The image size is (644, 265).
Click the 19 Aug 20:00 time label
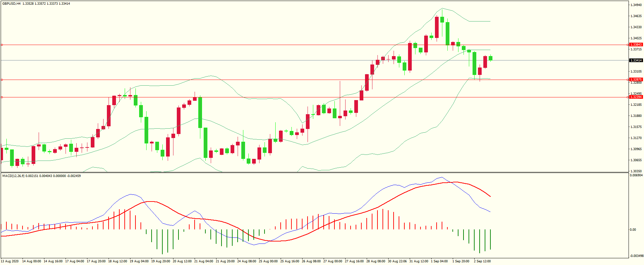coord(161,261)
